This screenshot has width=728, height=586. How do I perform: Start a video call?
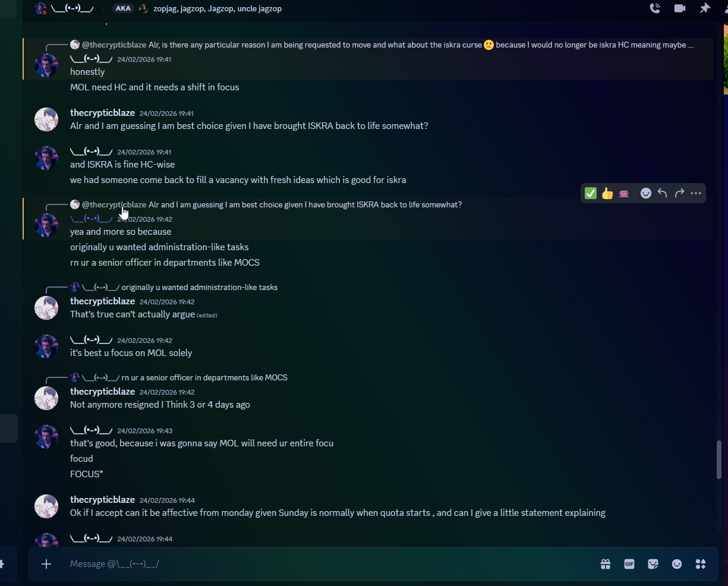click(680, 8)
